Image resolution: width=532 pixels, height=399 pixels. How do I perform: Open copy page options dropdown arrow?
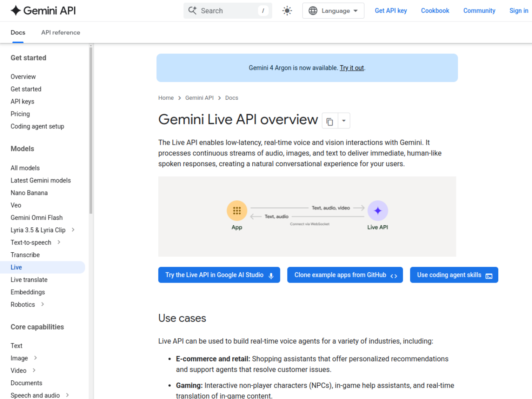point(344,121)
